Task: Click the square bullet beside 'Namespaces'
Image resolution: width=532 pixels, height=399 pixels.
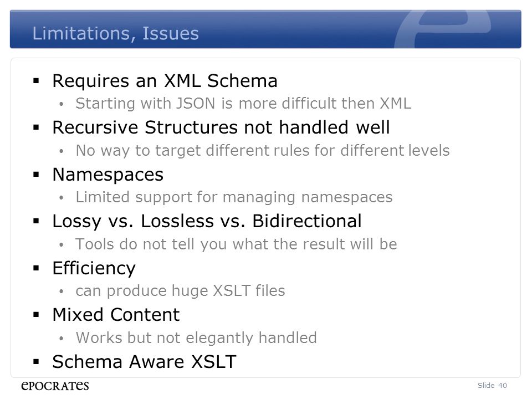Action: pos(37,175)
